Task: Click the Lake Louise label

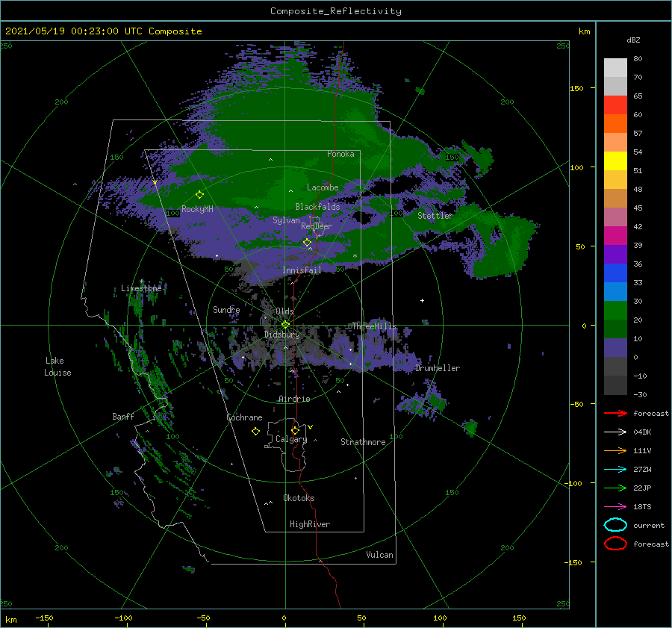Action: 57,367
